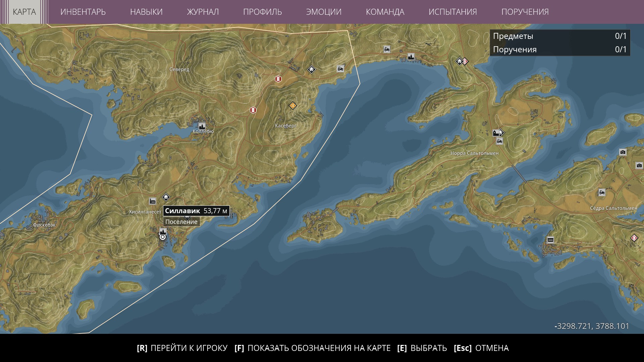Select the tractor icon just above Норра Сальтольмен
This screenshot has width=644, height=362.
point(499,141)
